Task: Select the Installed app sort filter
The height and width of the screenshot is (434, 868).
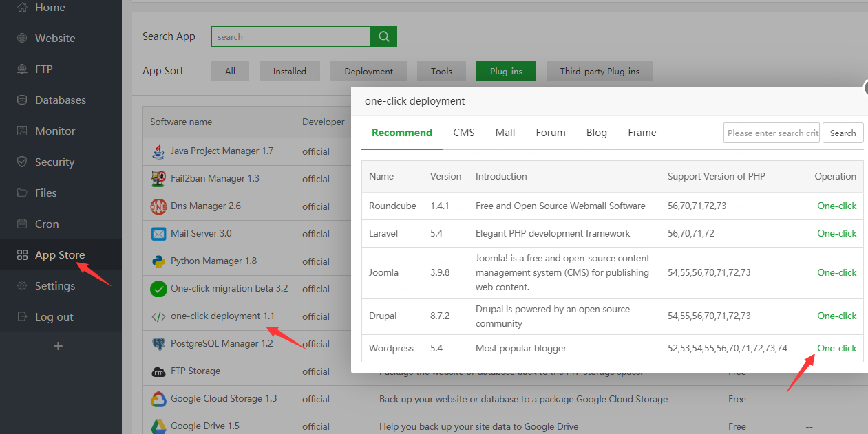Action: [289, 71]
